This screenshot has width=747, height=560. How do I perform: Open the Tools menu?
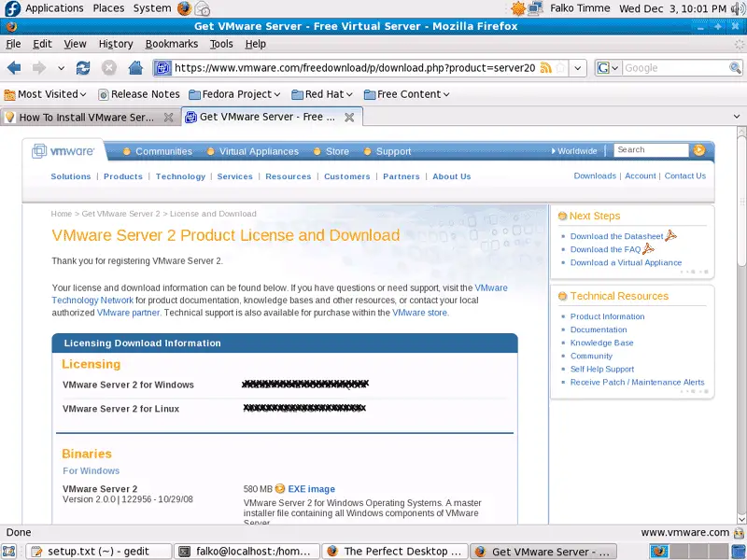point(221,44)
